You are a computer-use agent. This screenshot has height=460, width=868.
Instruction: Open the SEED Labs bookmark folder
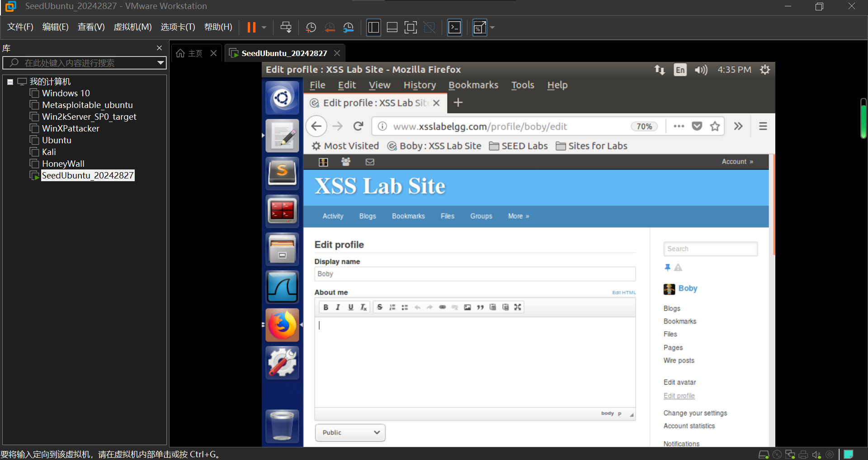coord(519,146)
